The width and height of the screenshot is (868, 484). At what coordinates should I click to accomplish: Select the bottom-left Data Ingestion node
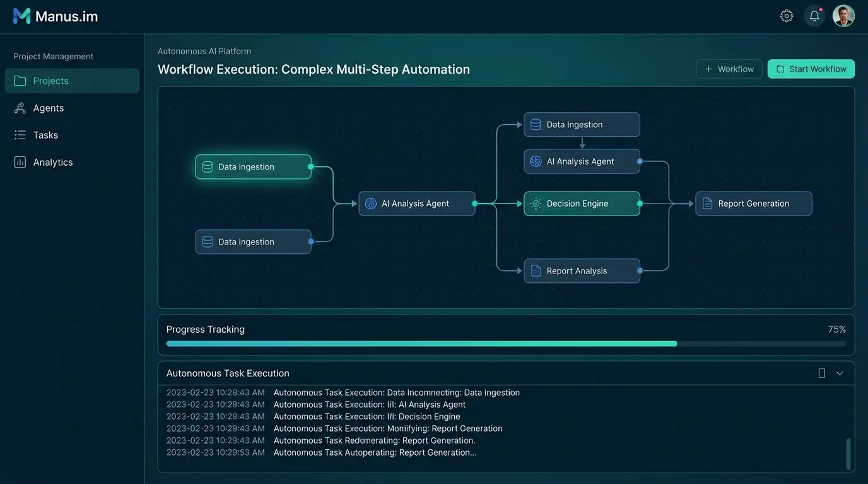click(x=253, y=242)
